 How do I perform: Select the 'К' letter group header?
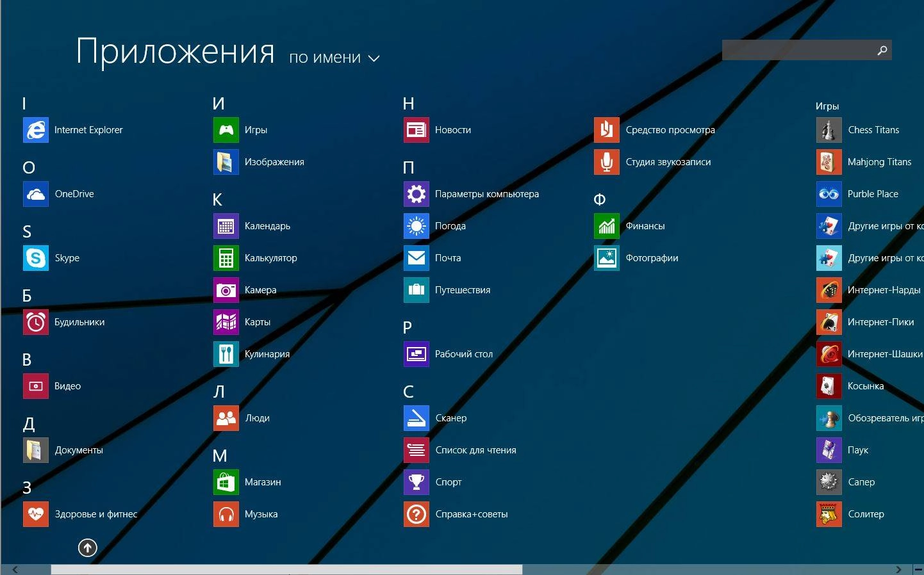click(x=217, y=200)
